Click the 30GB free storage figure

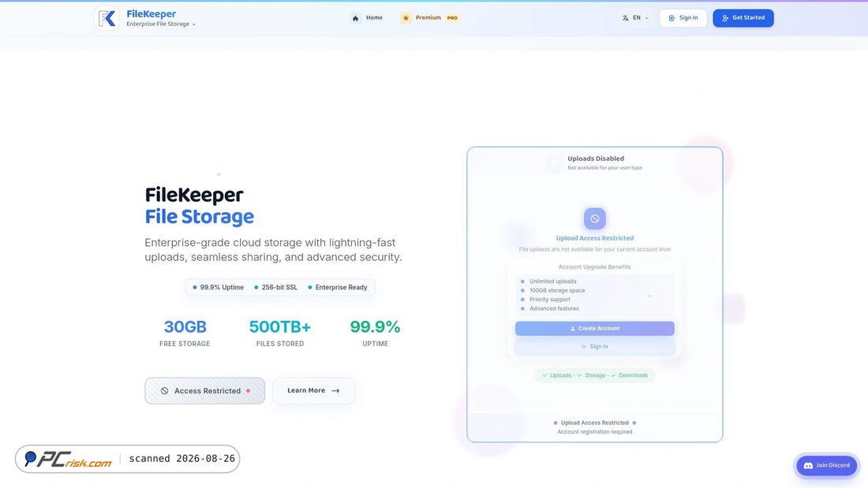185,327
